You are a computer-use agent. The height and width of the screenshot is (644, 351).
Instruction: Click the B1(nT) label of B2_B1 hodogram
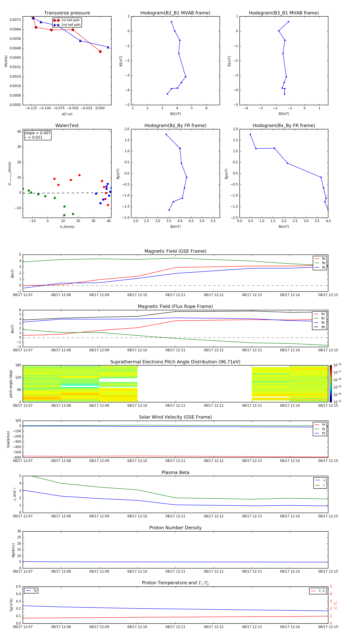click(x=121, y=61)
